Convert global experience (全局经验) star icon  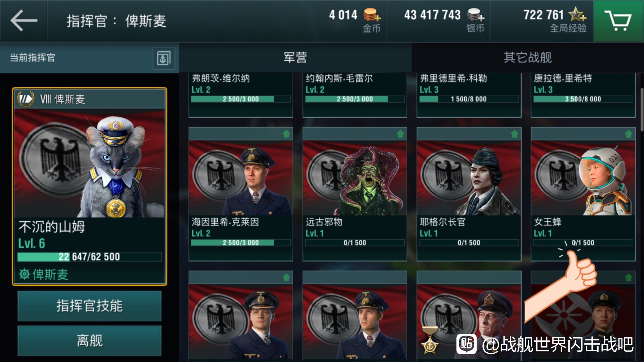pyautogui.click(x=577, y=14)
